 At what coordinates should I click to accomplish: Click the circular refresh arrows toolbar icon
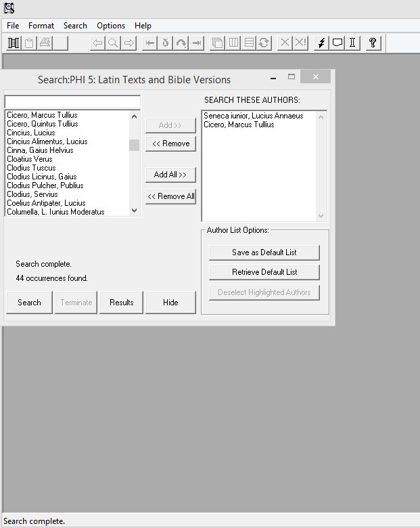[x=264, y=43]
